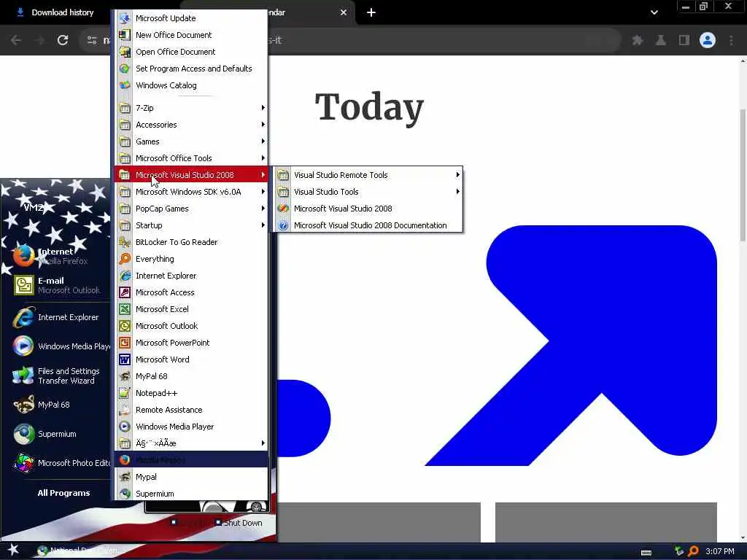Click the Everything tray icon
The width and height of the screenshot is (747, 560).
(x=693, y=551)
